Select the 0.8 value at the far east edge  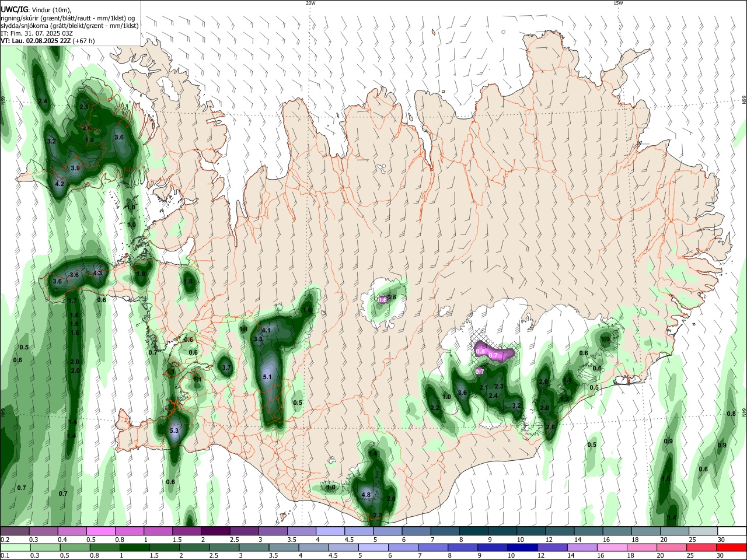click(731, 414)
